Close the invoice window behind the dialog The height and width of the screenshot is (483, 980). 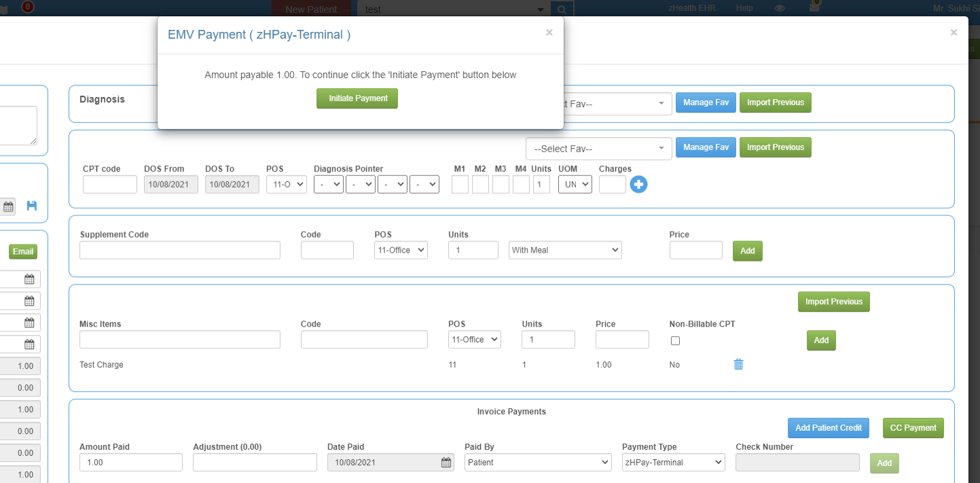(954, 32)
